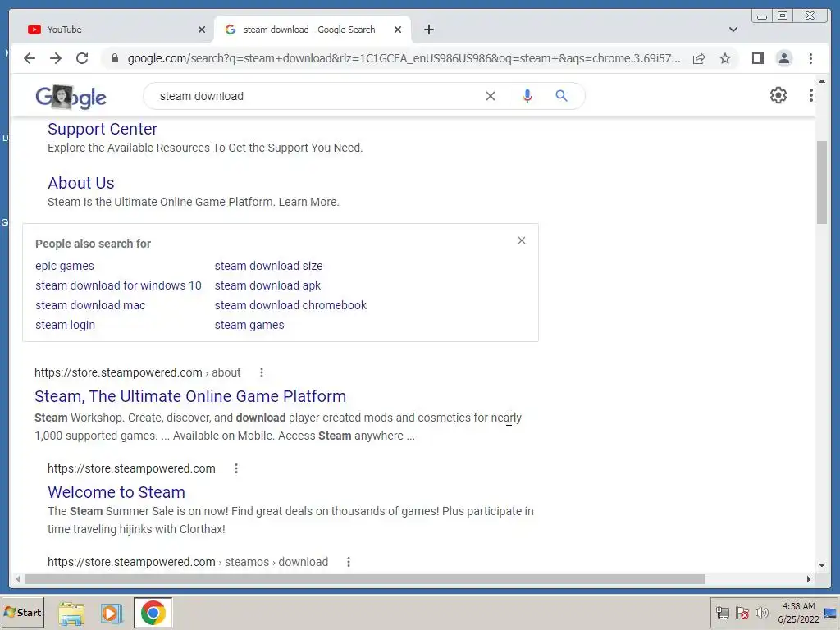
Task: Click the address bar URL
Action: (x=404, y=58)
